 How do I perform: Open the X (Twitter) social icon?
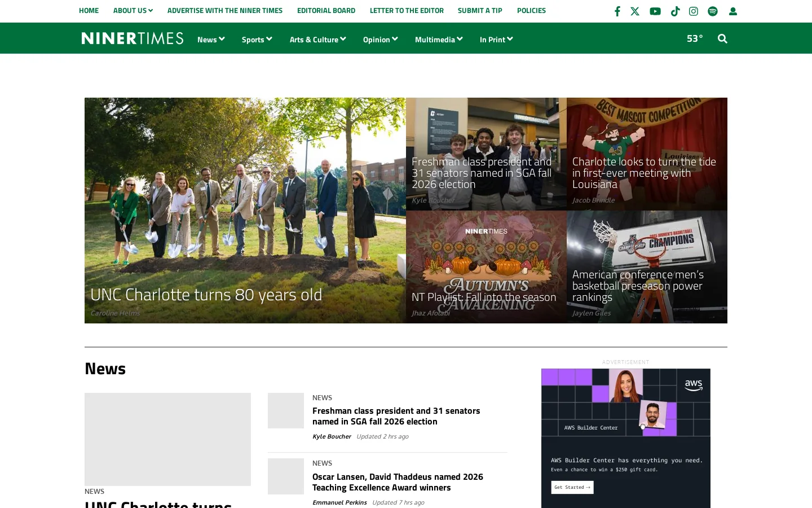pyautogui.click(x=635, y=11)
